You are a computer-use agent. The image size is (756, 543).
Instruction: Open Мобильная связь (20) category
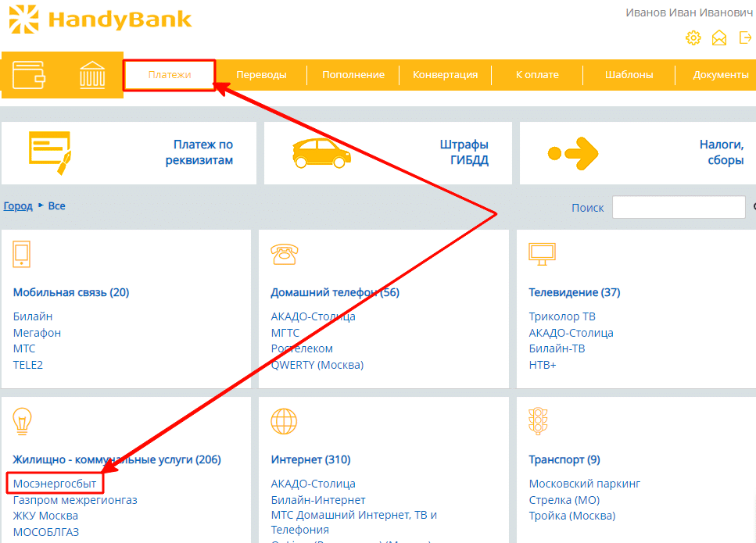pyautogui.click(x=71, y=292)
